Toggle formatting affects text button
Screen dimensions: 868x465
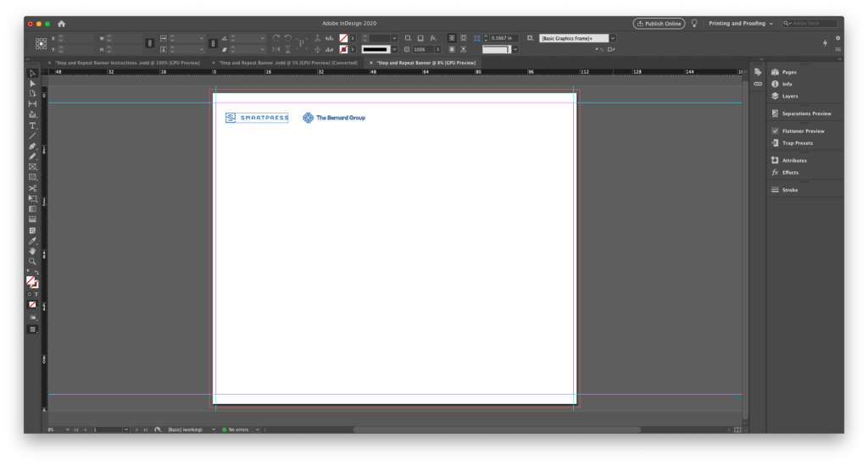pyautogui.click(x=36, y=294)
